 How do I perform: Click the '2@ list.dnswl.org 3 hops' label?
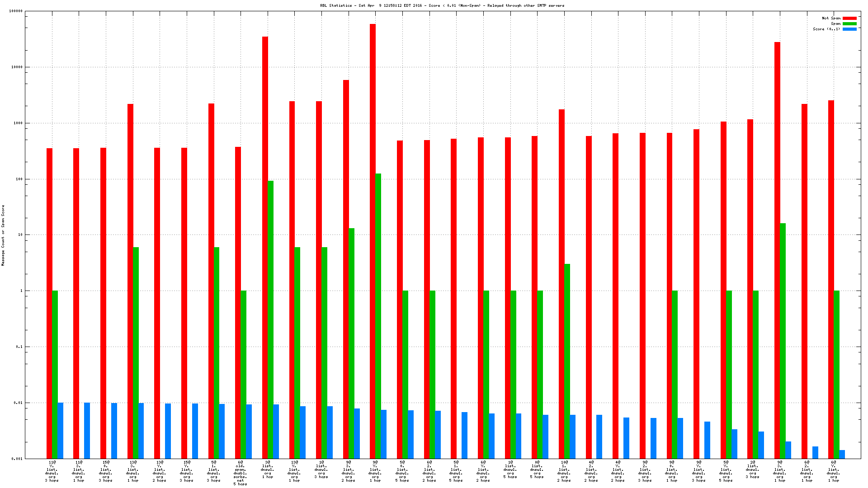[752, 469]
